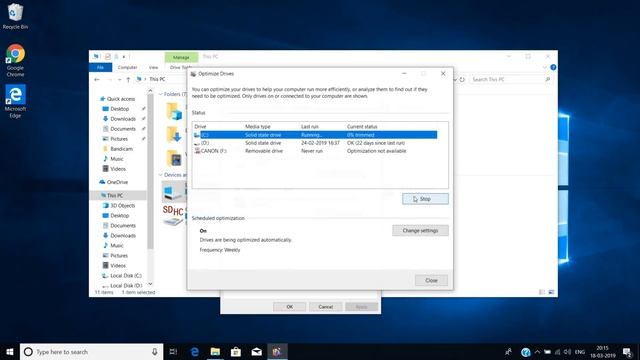Open the Action Center notification icon

tap(627, 351)
